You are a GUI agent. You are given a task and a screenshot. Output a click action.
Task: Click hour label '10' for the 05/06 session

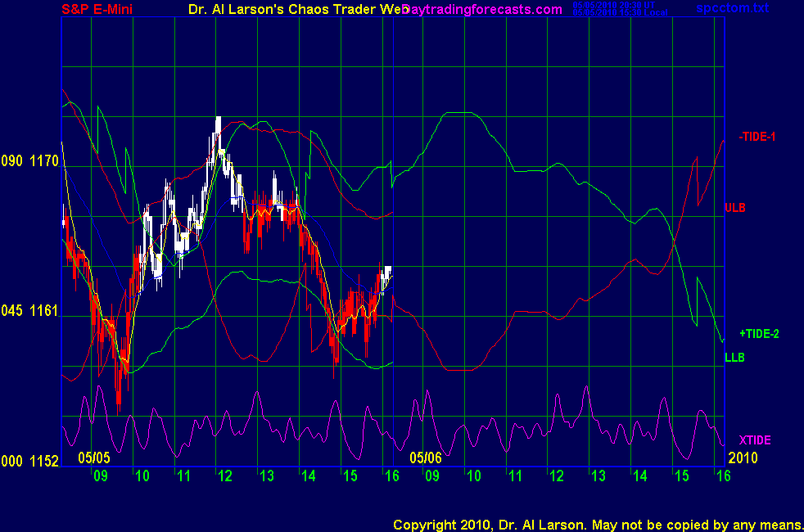474,476
